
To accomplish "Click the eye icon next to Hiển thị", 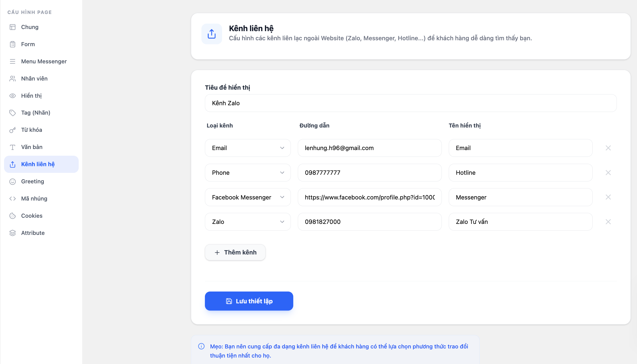I will [x=13, y=96].
